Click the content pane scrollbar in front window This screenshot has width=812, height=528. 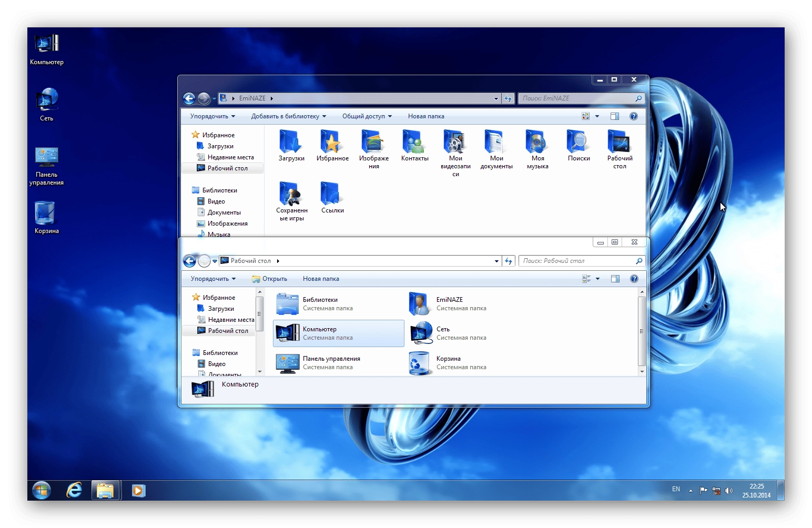click(642, 331)
